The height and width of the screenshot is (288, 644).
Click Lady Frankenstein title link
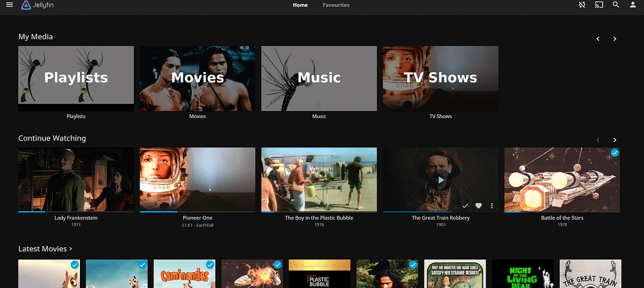[76, 218]
